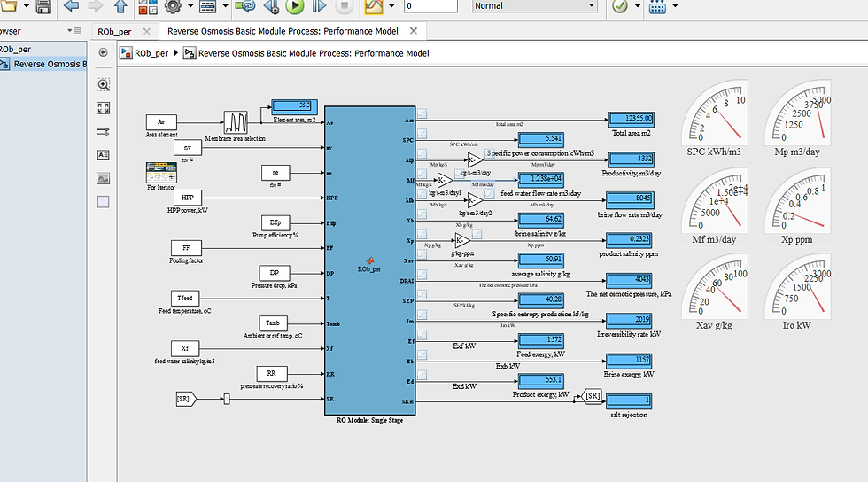Click the Update Diagram refresh icon
Screen dimensions: 868x482
click(x=244, y=6)
